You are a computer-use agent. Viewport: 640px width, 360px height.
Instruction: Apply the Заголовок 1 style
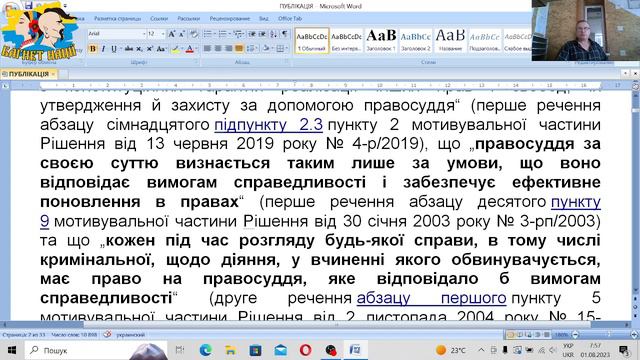(381, 40)
